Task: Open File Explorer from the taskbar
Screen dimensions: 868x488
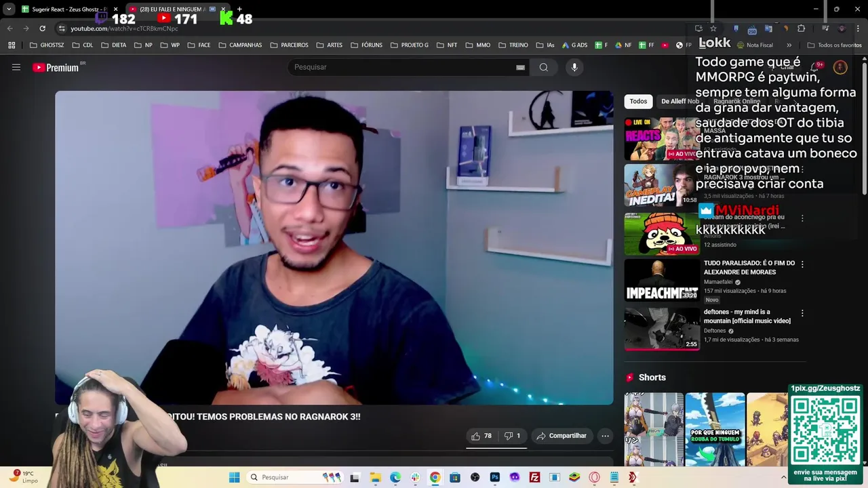Action: coord(375,477)
